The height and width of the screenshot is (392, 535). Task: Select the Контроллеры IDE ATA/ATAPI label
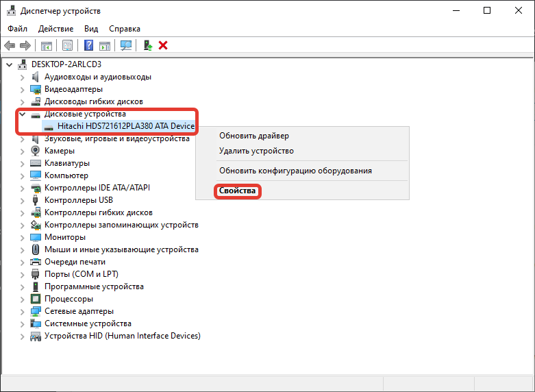[97, 188]
